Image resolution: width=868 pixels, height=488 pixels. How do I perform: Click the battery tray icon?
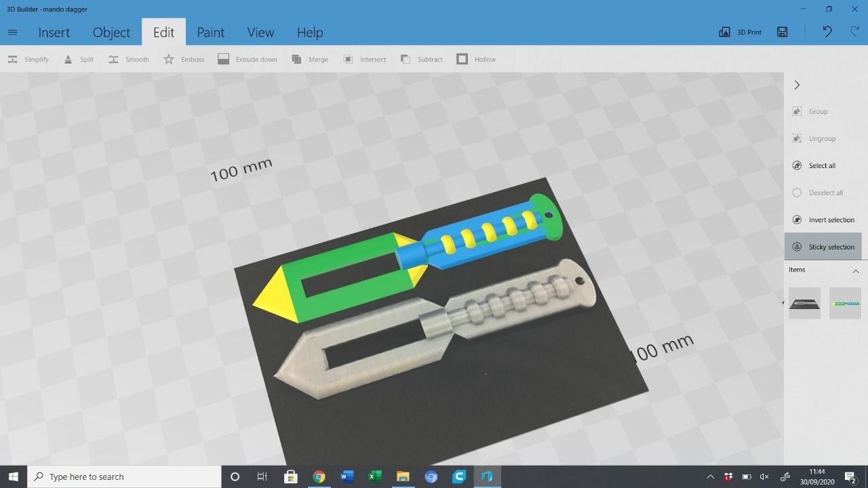[747, 476]
